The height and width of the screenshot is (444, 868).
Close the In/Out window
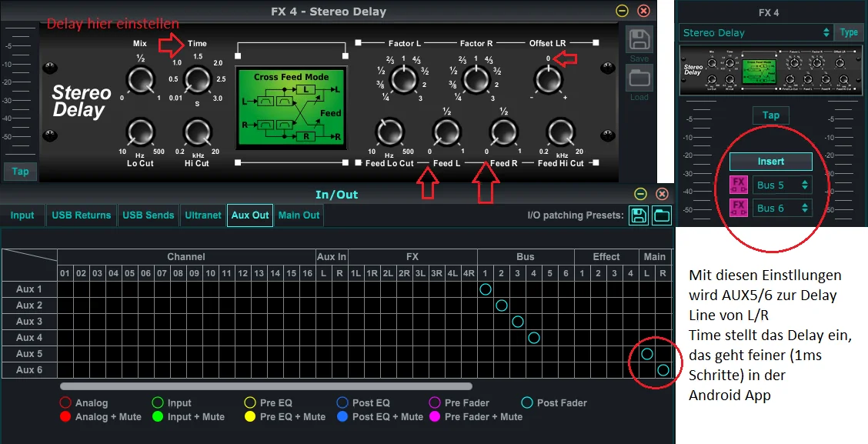coord(662,194)
